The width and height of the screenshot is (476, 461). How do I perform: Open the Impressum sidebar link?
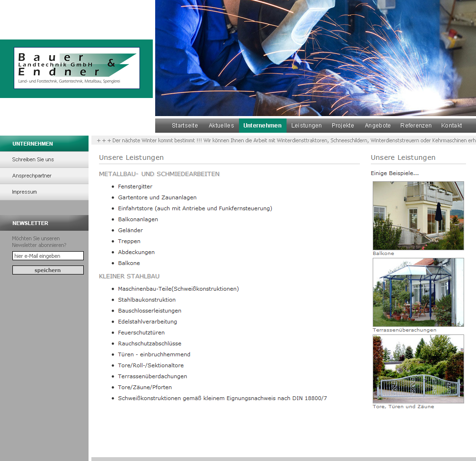[x=24, y=192]
